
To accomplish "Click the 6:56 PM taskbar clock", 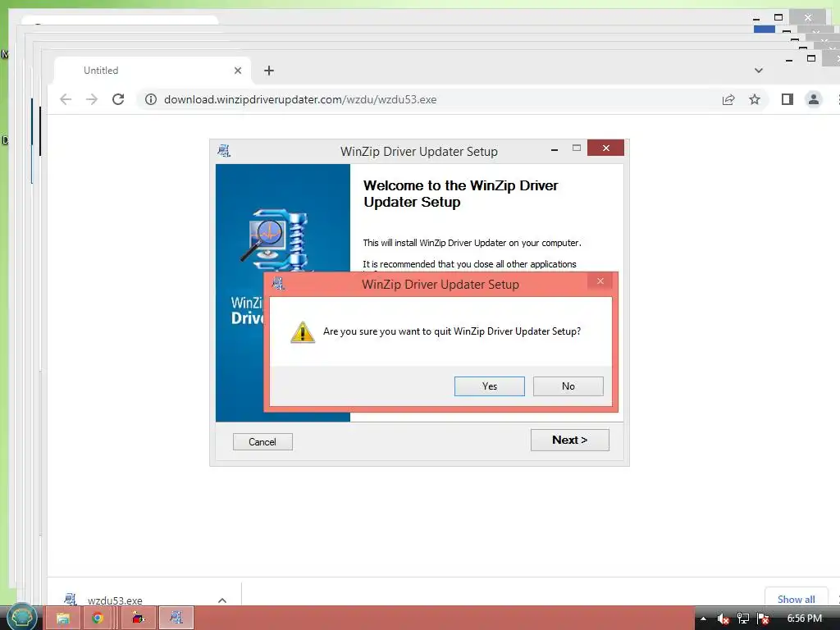I will pos(804,619).
